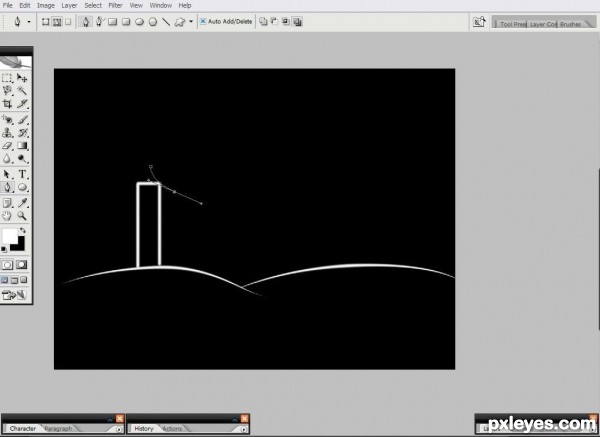Select the Brush tool
The height and width of the screenshot is (437, 600).
tap(22, 120)
